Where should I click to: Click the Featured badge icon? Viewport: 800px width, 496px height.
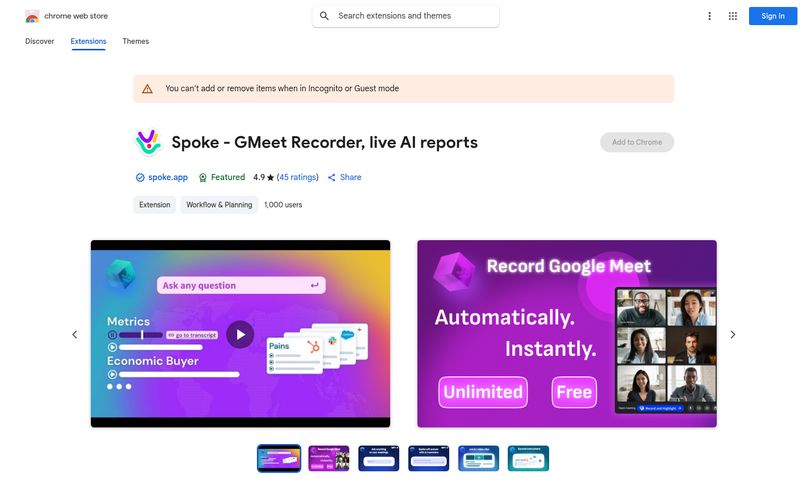(x=203, y=178)
